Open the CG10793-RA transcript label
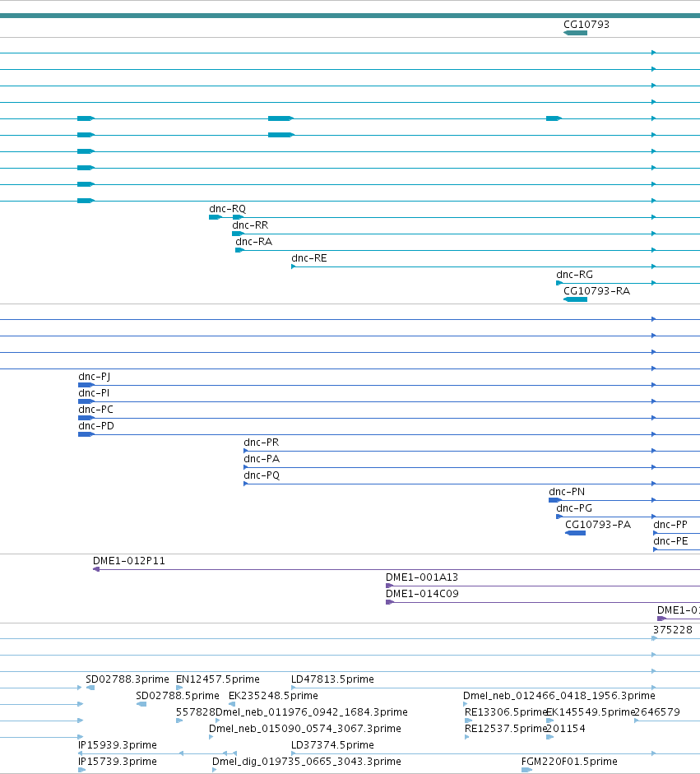The height and width of the screenshot is (774, 700). click(x=597, y=290)
